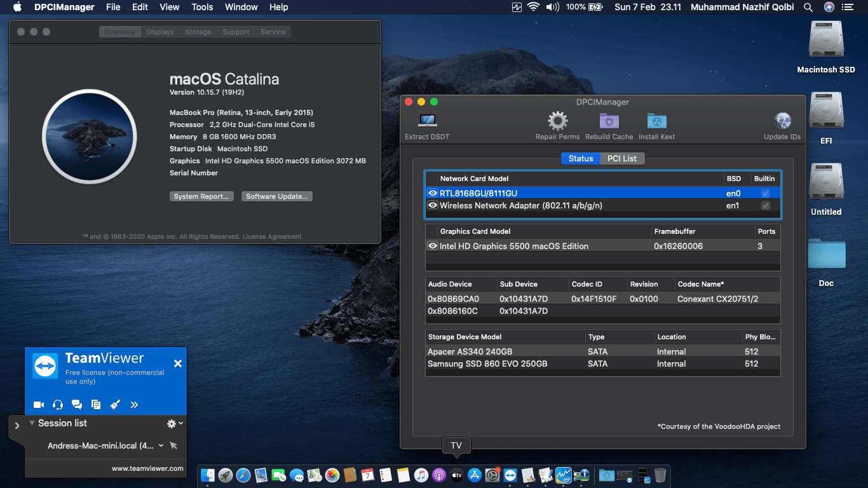Click the Extract DSDT toolbar icon

(427, 121)
